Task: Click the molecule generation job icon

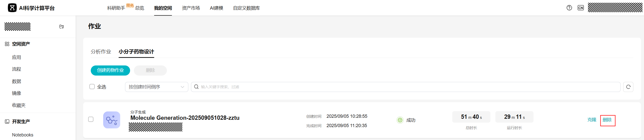Action: tap(112, 120)
